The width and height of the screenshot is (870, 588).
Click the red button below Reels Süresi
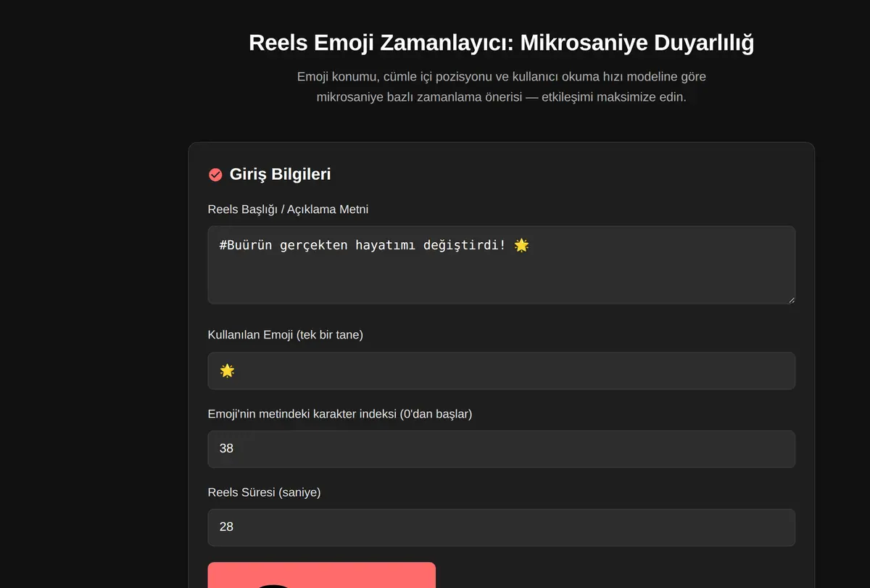click(x=321, y=575)
